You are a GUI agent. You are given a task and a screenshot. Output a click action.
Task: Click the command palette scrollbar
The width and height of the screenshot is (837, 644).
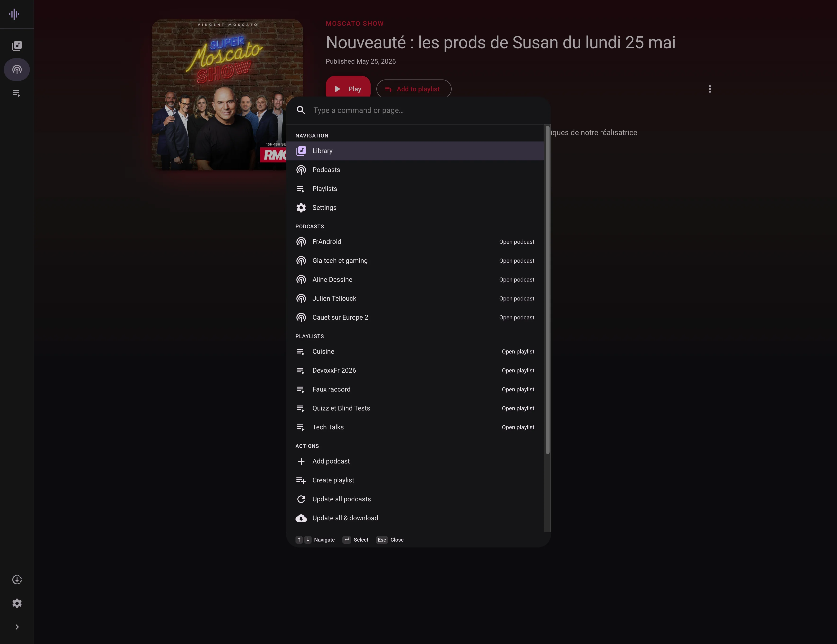[548, 290]
